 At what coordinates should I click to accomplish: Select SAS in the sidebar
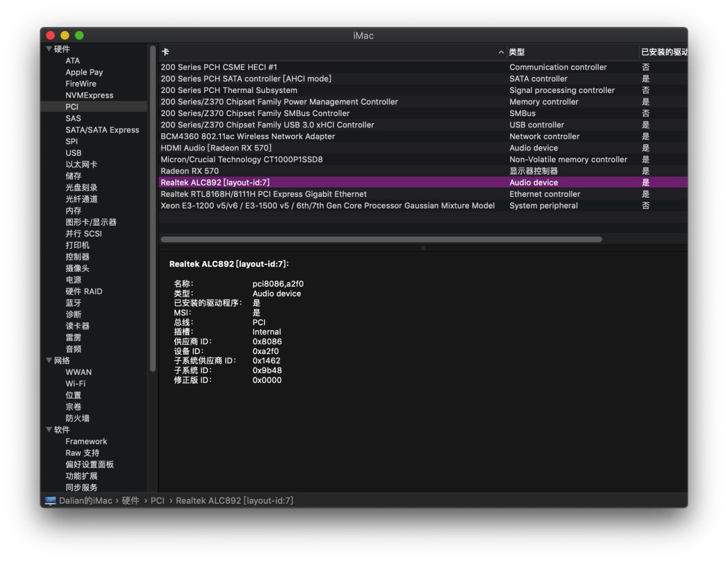click(73, 119)
